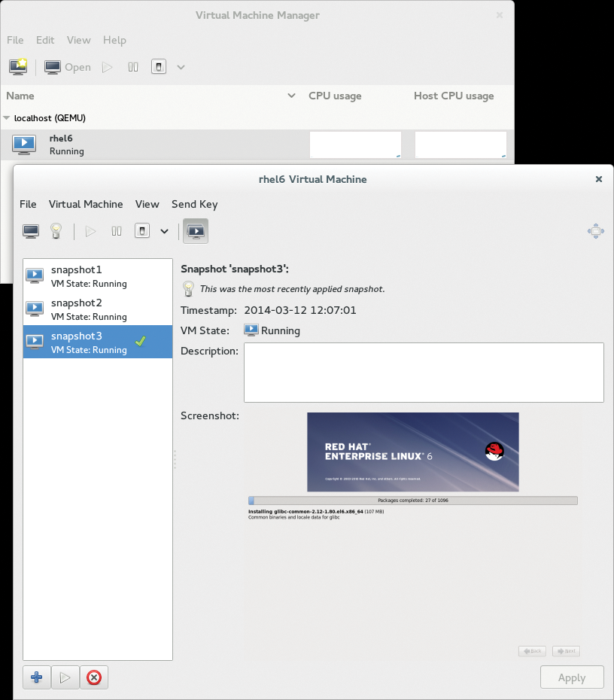Select the snapshots toolbar icon

click(x=195, y=231)
